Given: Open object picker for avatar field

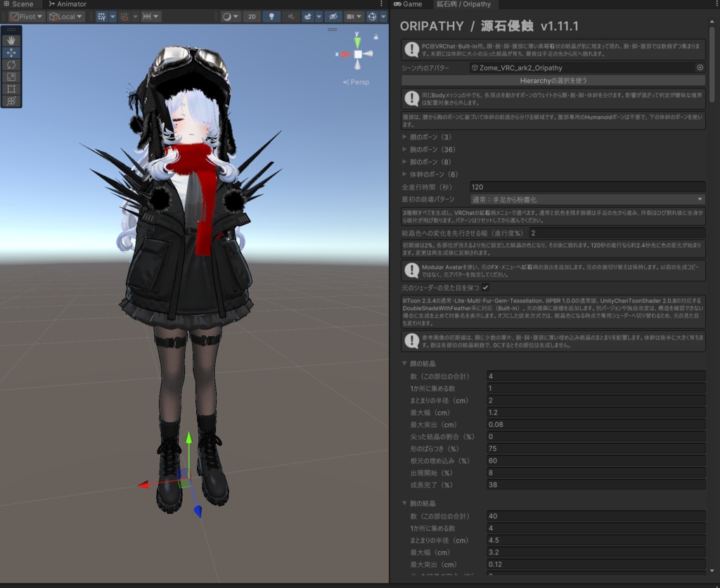Looking at the screenshot, I should tap(700, 68).
